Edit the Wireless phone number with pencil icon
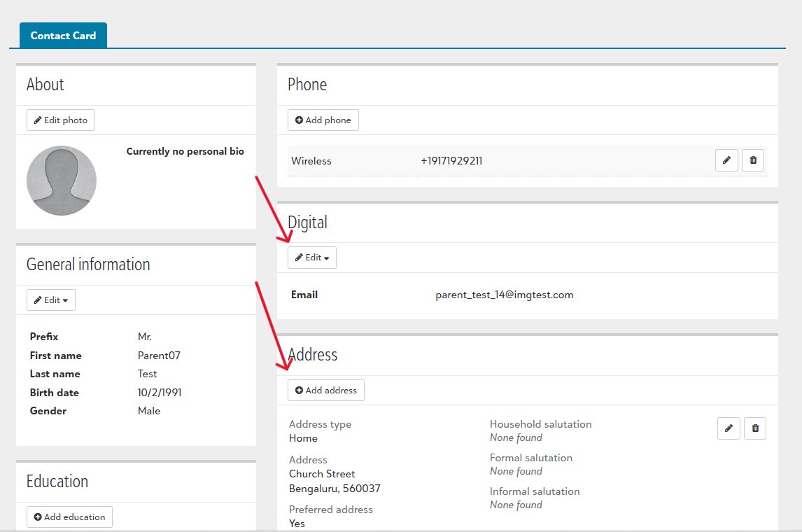This screenshot has width=802, height=532. click(726, 160)
